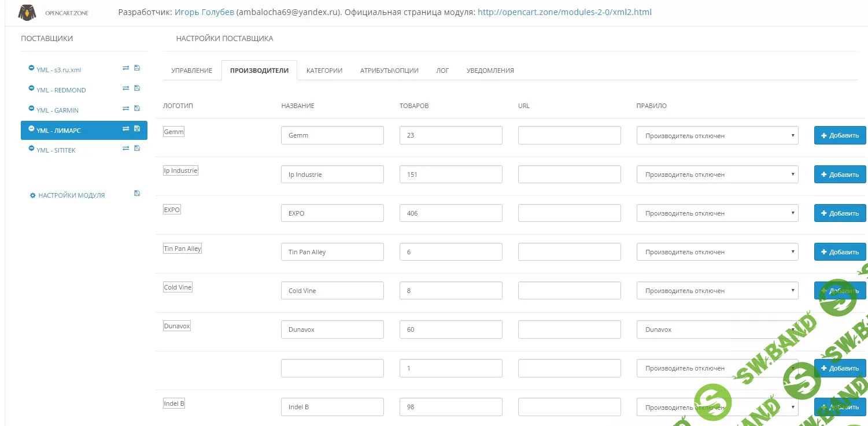
Task: Click the save icon beside НАСТРОЙКИ МОДУЛЯ
Action: point(136,192)
